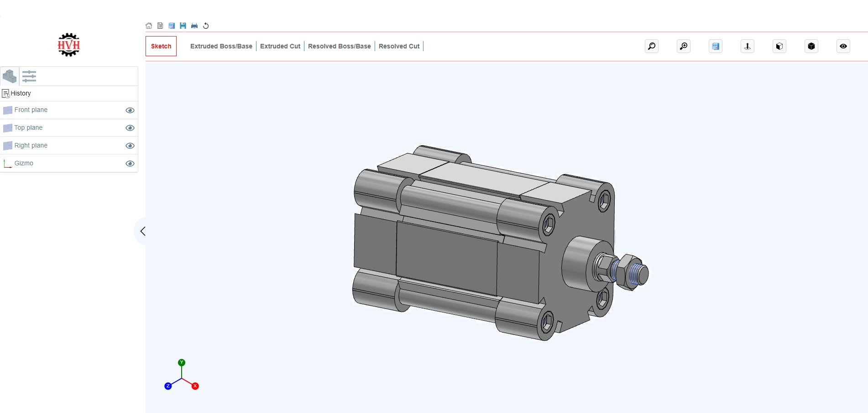Click the blue floppy disk save icon
The width and height of the screenshot is (868, 413).
(x=183, y=26)
